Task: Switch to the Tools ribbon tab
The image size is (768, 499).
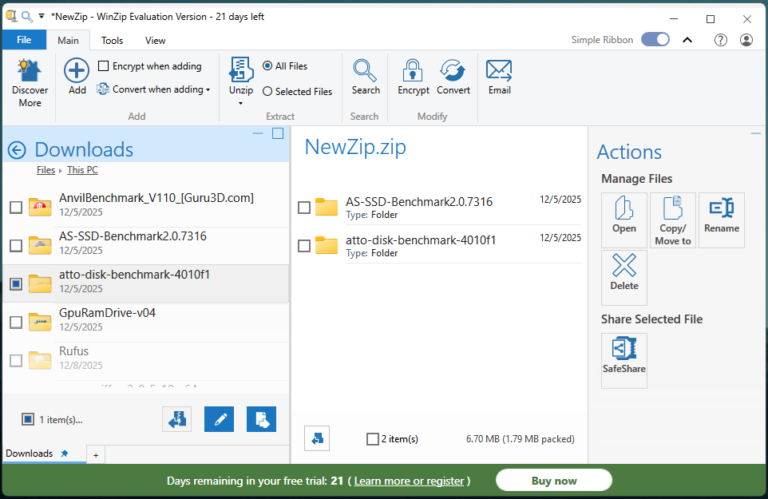Action: 112,40
